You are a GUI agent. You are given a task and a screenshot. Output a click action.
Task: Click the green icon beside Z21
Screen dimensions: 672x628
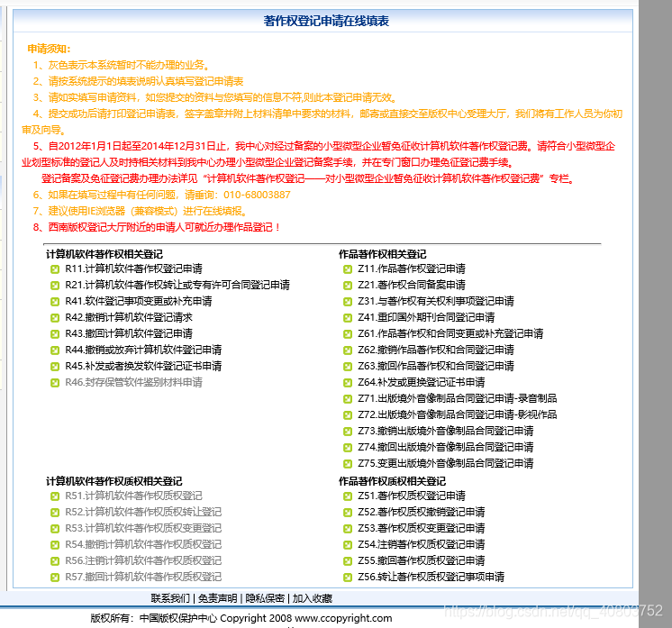tap(348, 286)
